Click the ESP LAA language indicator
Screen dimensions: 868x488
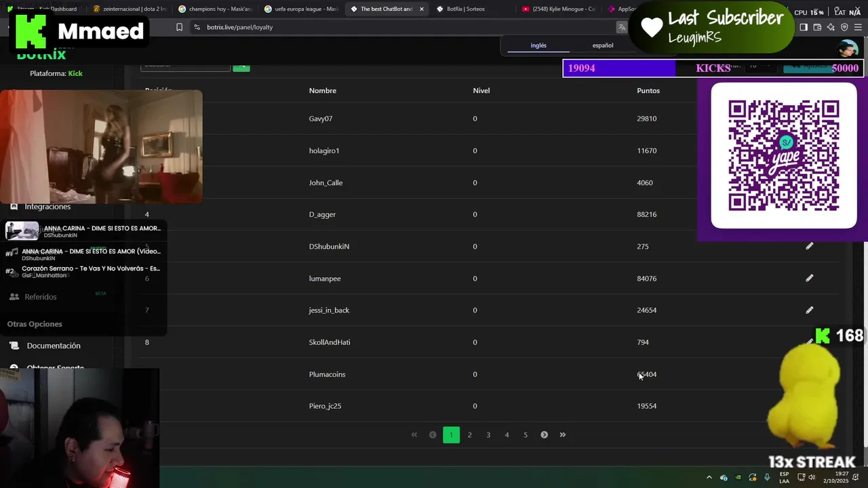tap(784, 477)
